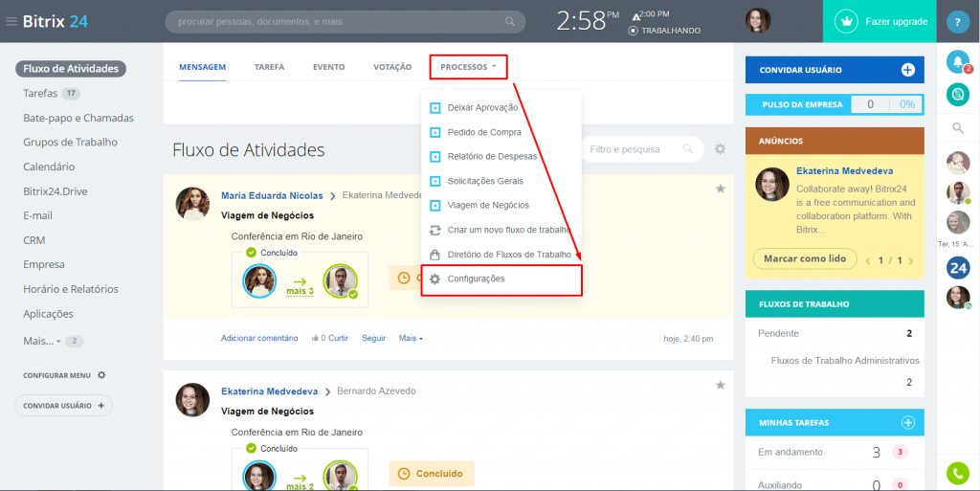Click the plus icon in Convidar Usuário banner
The width and height of the screenshot is (980, 491).
pos(907,70)
